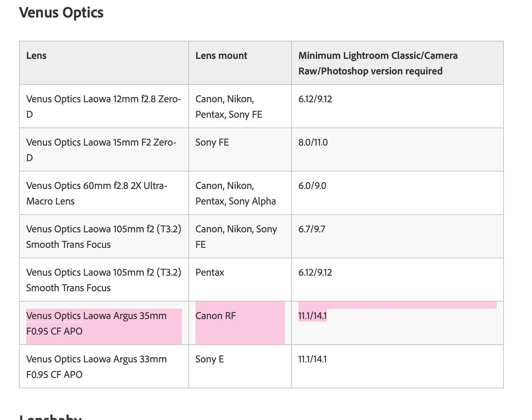Screen dimensions: 532x420
Task: Click Laowa 105mm Smooth Trans Focus Pentax row lens
Action: pos(104,280)
